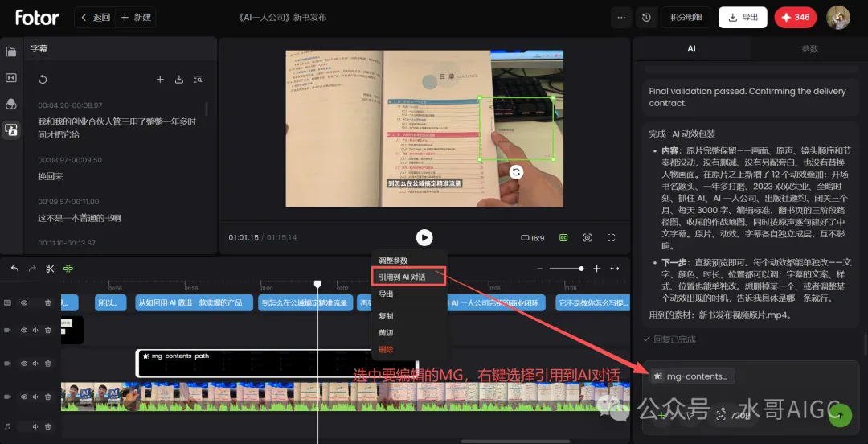Select subtitle clip 到怎么在公域搞定精准流量
The width and height of the screenshot is (868, 444).
coord(305,303)
